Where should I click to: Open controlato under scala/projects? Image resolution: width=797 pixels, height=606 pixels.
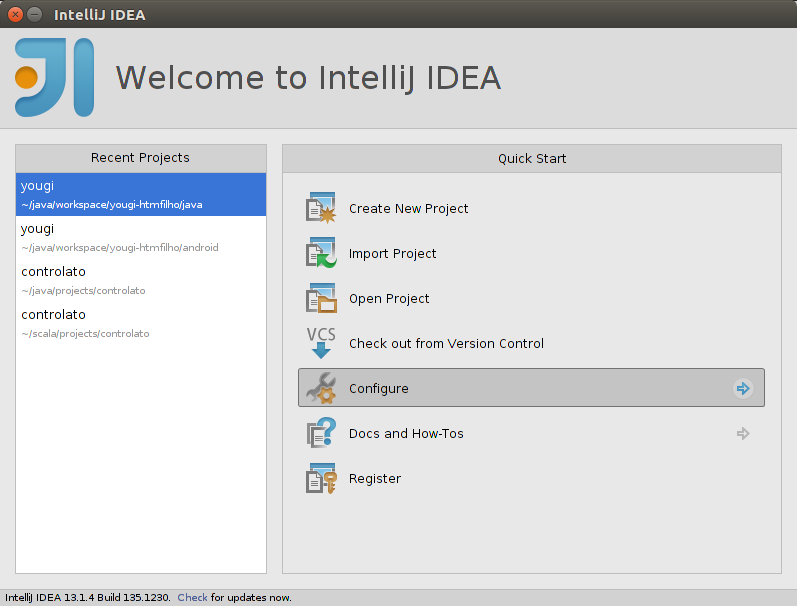tap(141, 323)
